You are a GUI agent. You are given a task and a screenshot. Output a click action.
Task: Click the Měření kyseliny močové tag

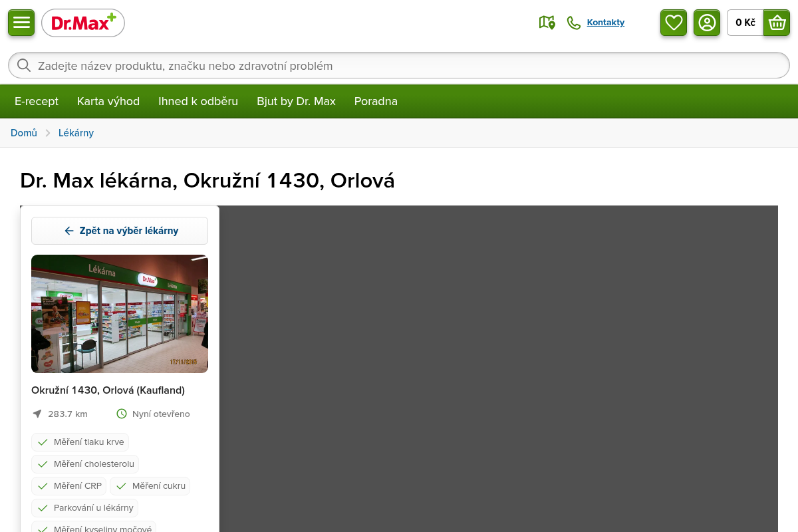[94, 527]
